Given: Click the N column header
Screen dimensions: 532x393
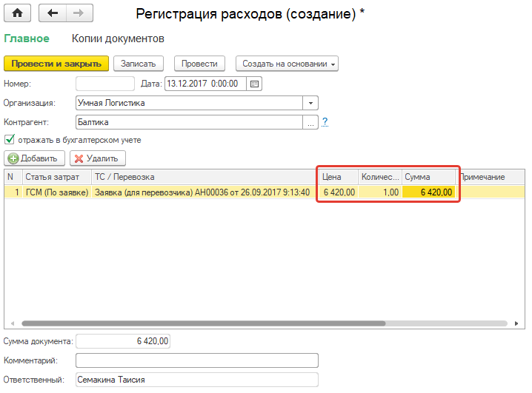Looking at the screenshot, I should click(x=13, y=177).
